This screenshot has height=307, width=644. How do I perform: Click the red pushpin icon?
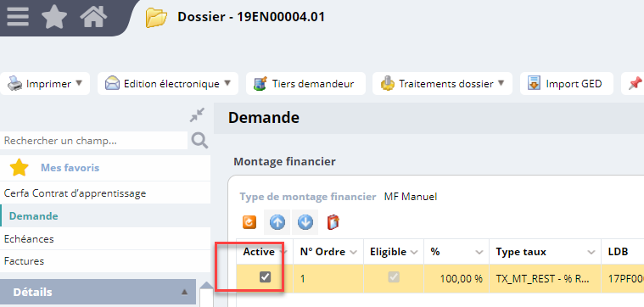[x=636, y=84]
